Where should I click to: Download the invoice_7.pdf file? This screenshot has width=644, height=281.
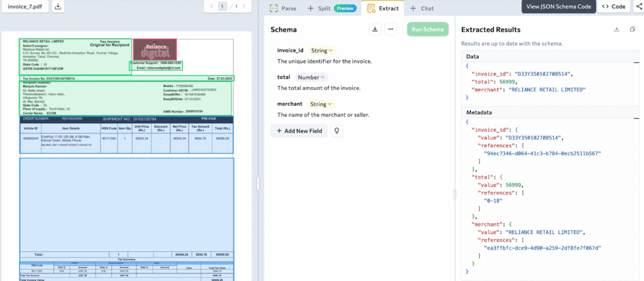point(58,7)
